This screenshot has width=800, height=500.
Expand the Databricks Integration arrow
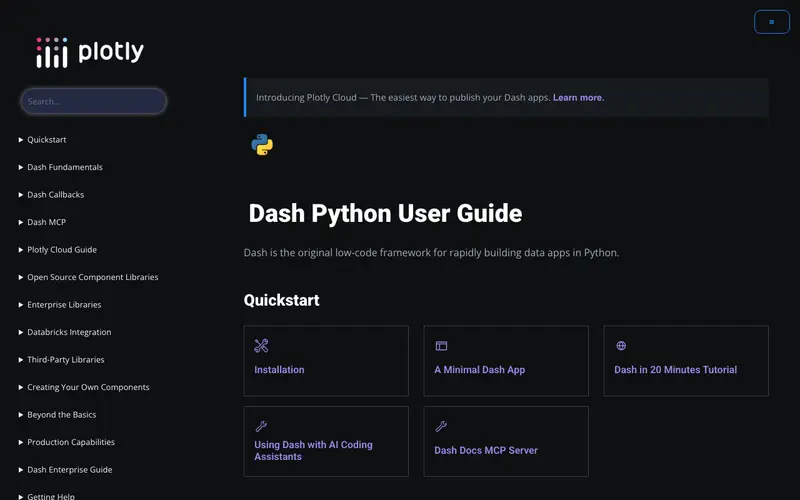pos(21,333)
